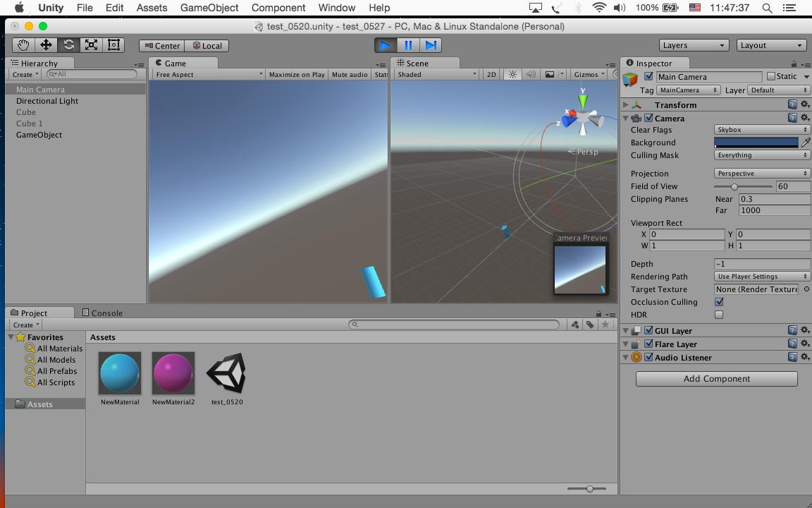Click the Background color swatch
Viewport: 812px width, 508px height.
click(x=756, y=143)
